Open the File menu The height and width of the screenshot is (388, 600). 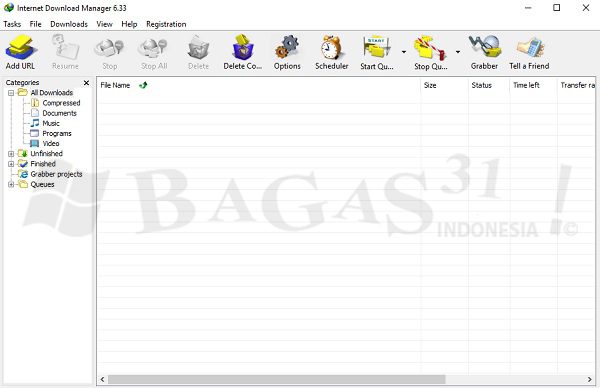(36, 24)
